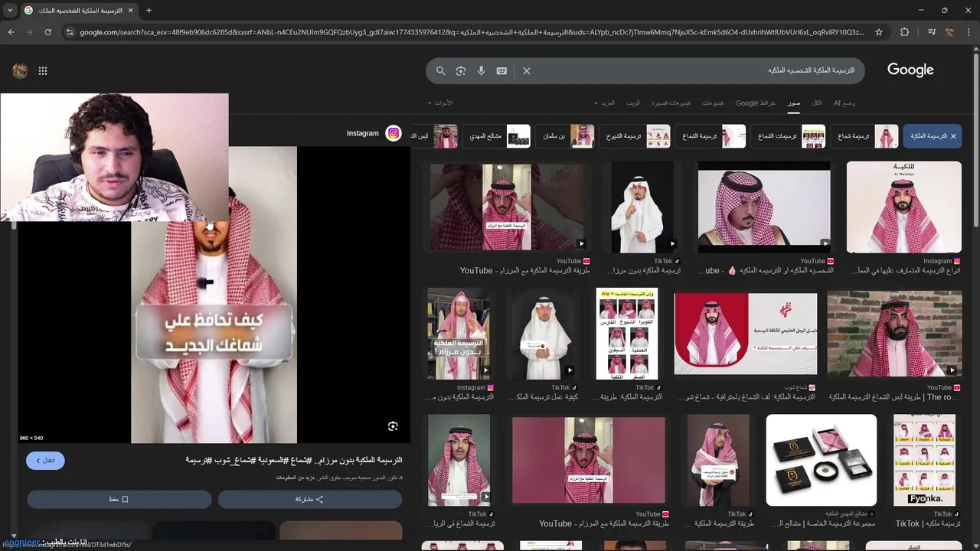
Task: Start voice search with the microphone icon
Action: pyautogui.click(x=482, y=70)
